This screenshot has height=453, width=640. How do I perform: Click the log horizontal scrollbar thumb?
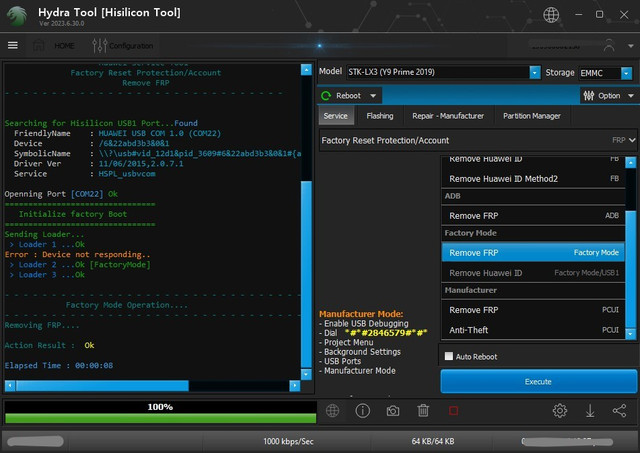coord(102,385)
